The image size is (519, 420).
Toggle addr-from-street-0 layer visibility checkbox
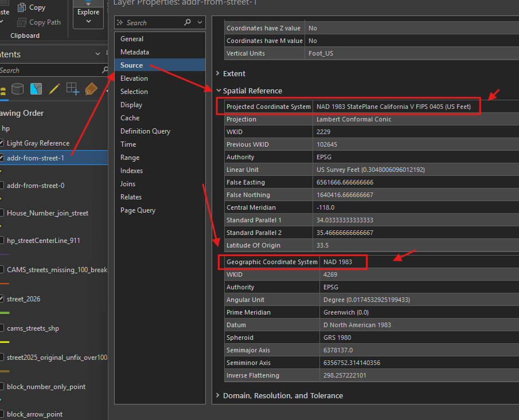click(1, 185)
